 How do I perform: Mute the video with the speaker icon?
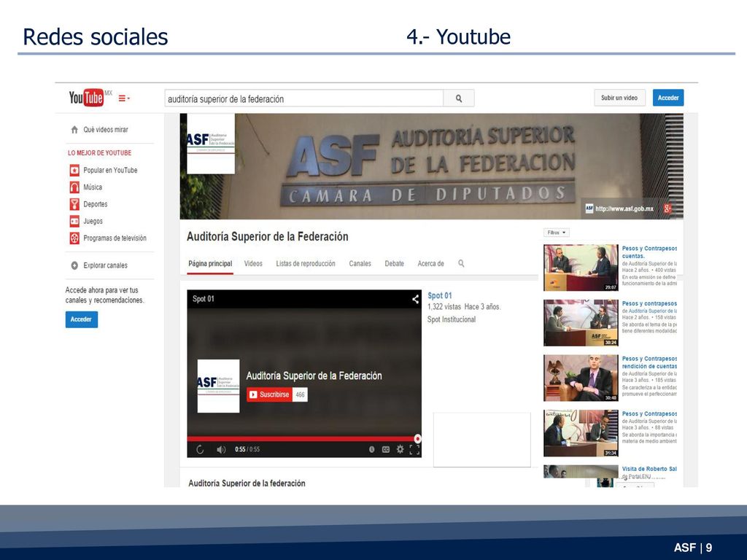pos(221,449)
